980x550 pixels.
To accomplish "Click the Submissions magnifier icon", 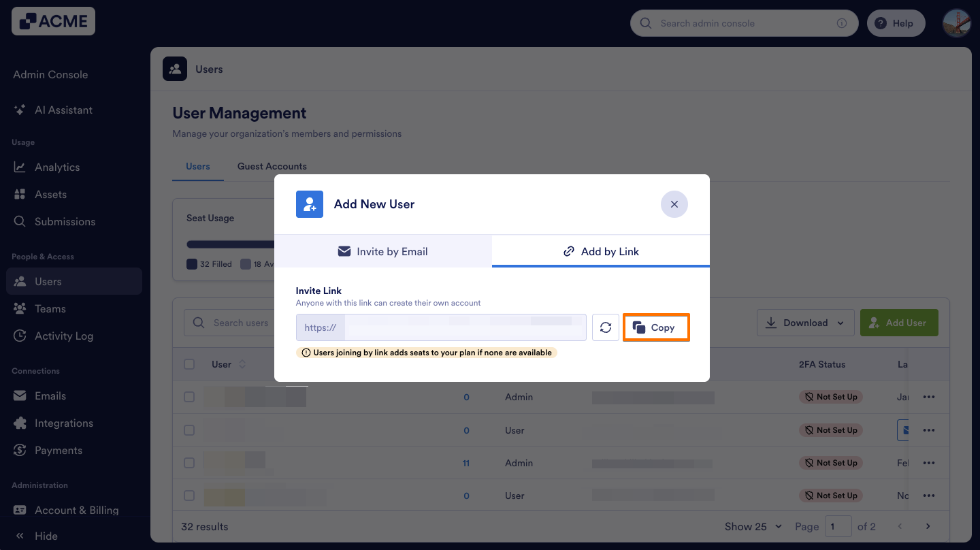I will tap(20, 221).
